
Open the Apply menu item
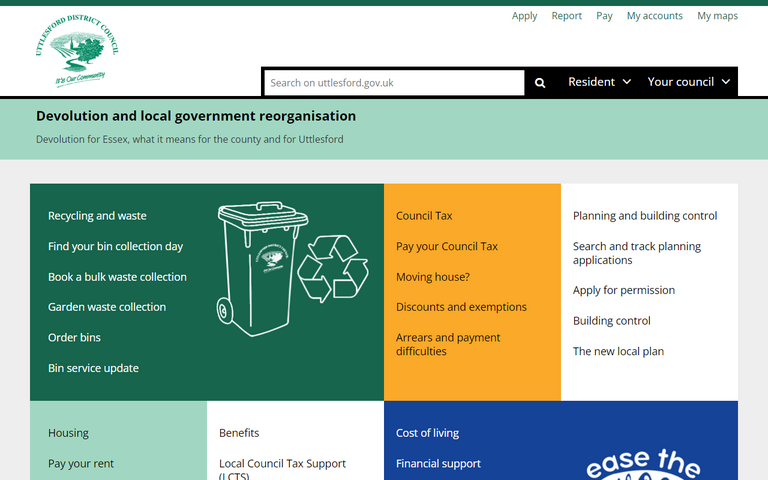click(x=524, y=16)
